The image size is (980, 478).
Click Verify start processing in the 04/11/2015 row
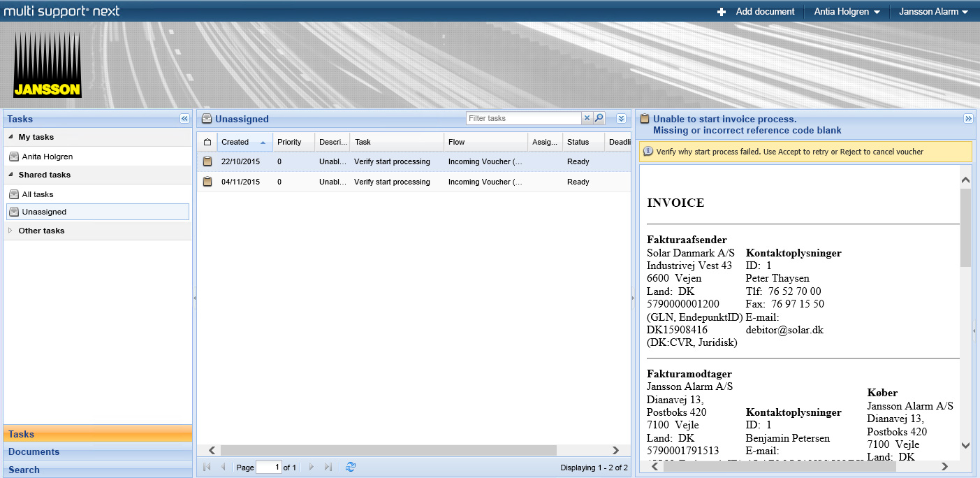pyautogui.click(x=392, y=182)
